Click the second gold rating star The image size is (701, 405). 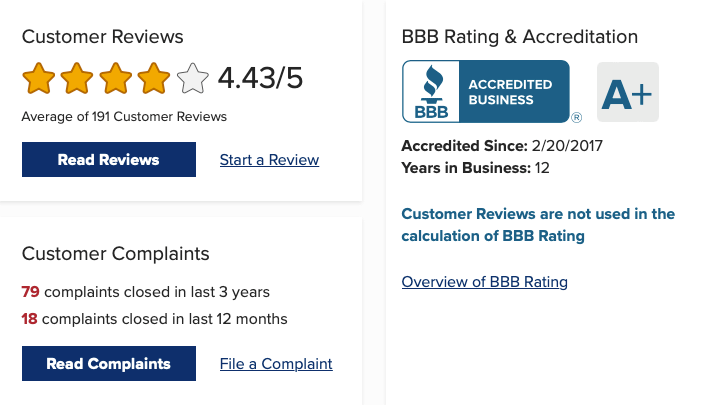tap(77, 79)
